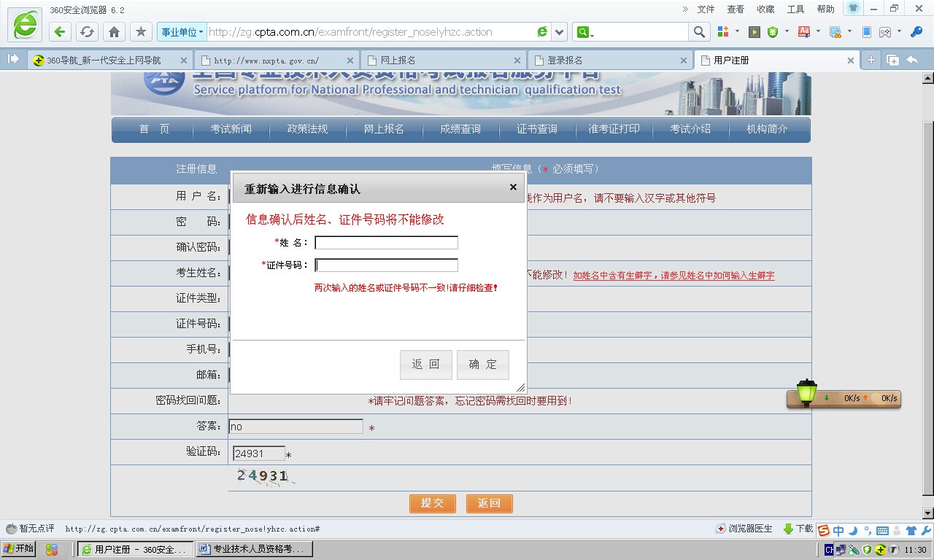Expand hidden menu items with » chevron
Screen dimensions: 934x560
pos(685,9)
